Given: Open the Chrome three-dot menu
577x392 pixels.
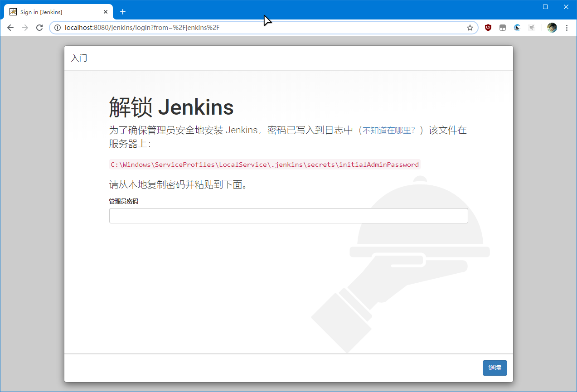Looking at the screenshot, I should pos(567,28).
